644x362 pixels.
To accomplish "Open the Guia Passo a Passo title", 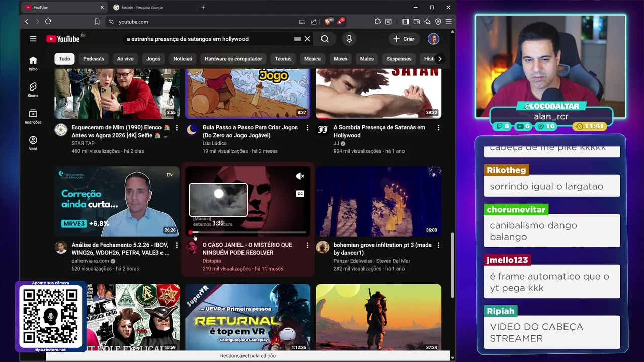I will 250,131.
